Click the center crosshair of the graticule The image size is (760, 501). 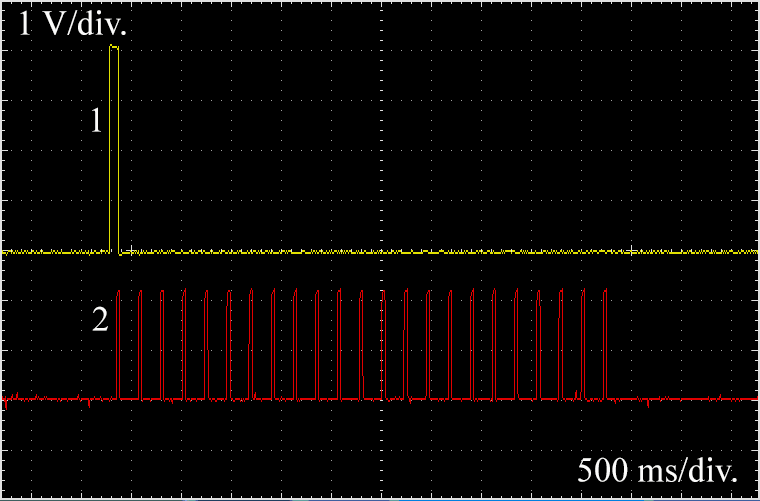(x=380, y=251)
